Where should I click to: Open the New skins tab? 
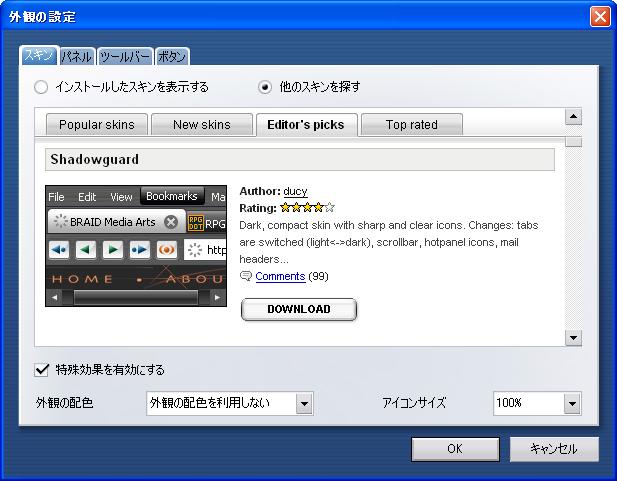click(x=202, y=125)
